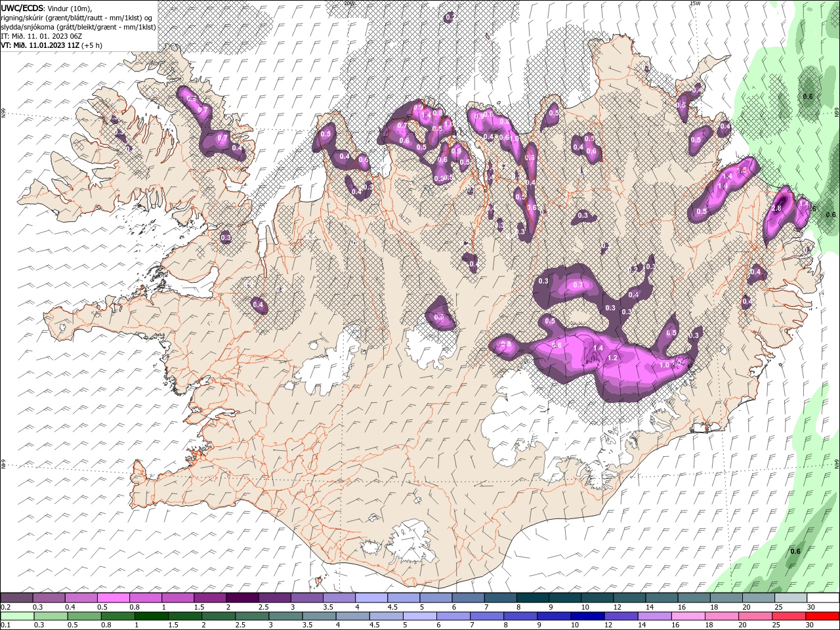This screenshot has height=630, width=840.
Task: Click the lavender 14 swatch in bottom legend
Action: point(654,616)
